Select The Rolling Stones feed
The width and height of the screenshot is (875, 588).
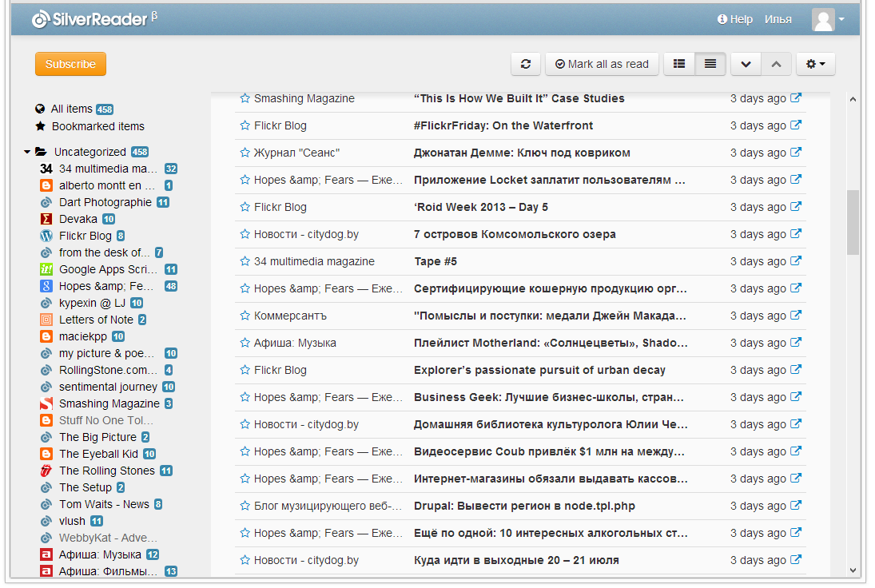pos(106,471)
